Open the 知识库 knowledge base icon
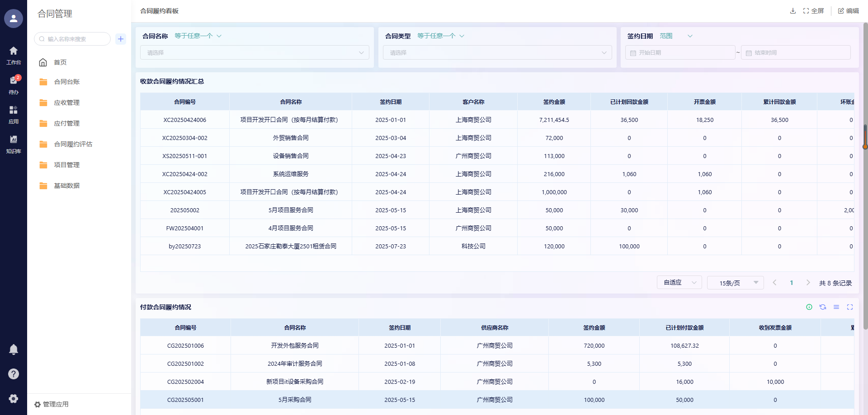 14,144
